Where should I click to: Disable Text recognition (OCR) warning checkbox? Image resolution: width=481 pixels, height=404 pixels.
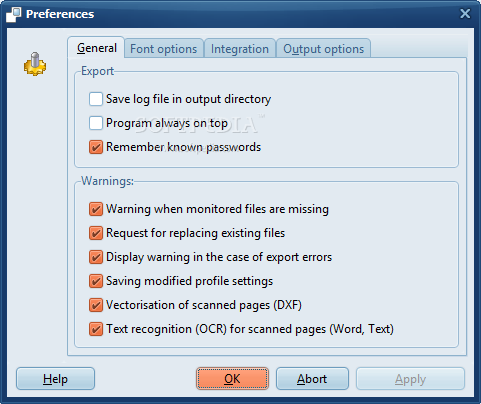(96, 329)
